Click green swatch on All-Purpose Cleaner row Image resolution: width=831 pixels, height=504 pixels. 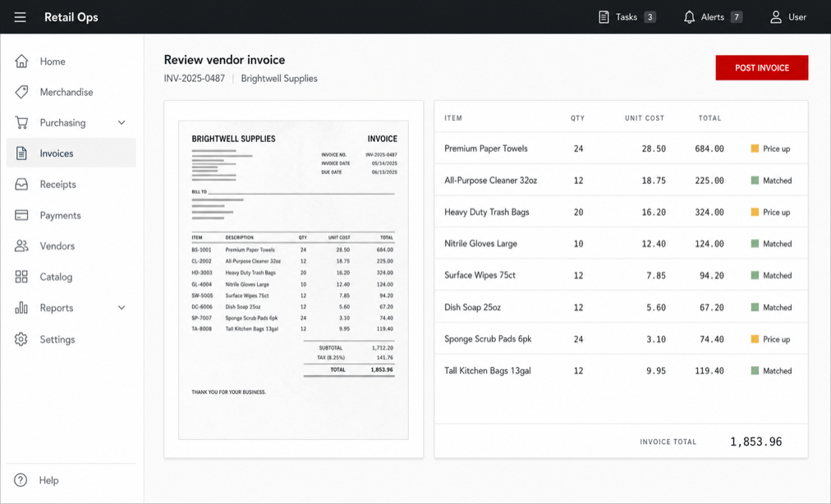pos(755,181)
